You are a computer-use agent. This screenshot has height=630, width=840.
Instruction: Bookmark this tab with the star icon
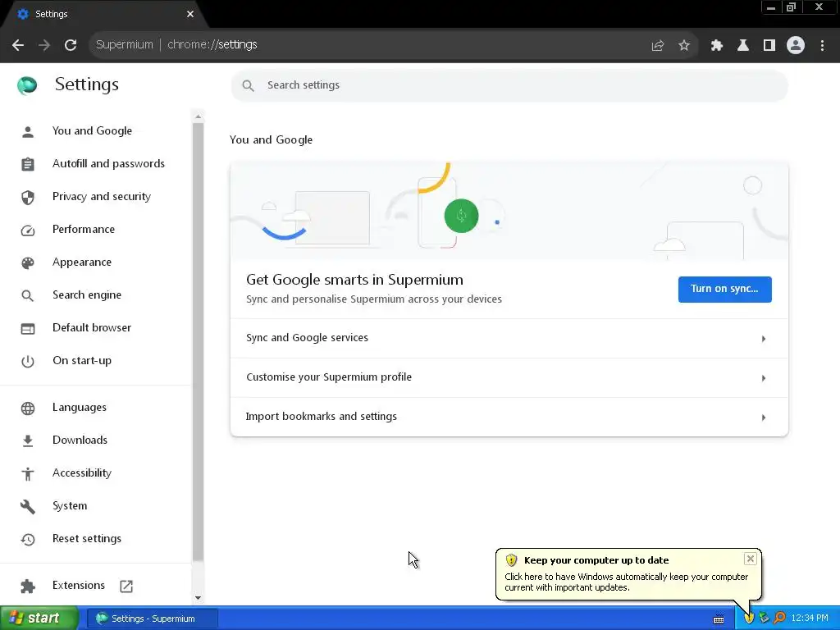(684, 46)
